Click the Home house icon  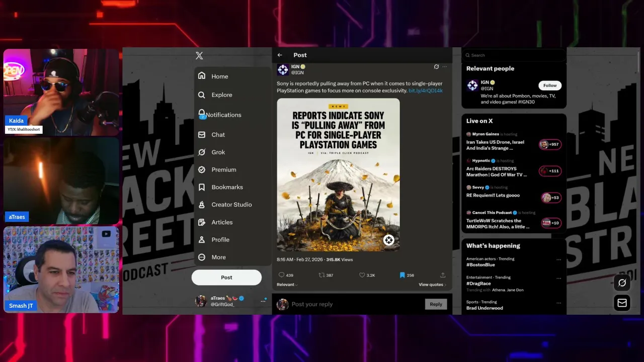click(202, 76)
